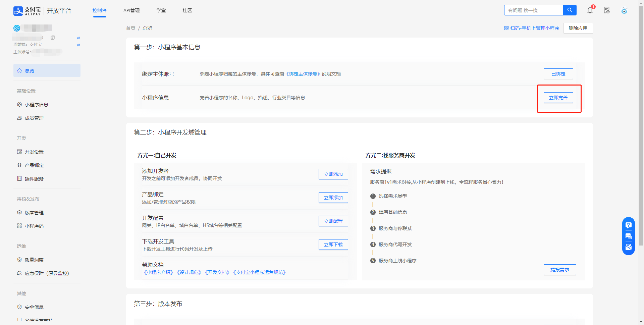
Task: Click the 立即完善 button
Action: (558, 98)
